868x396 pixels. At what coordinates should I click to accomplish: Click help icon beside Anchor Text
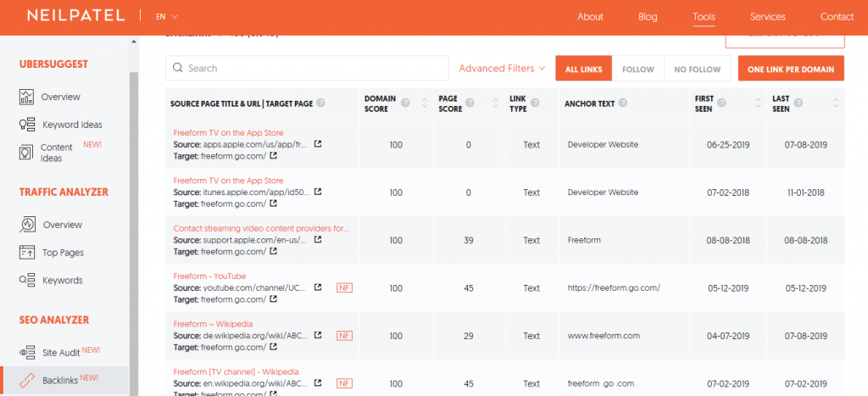click(623, 103)
